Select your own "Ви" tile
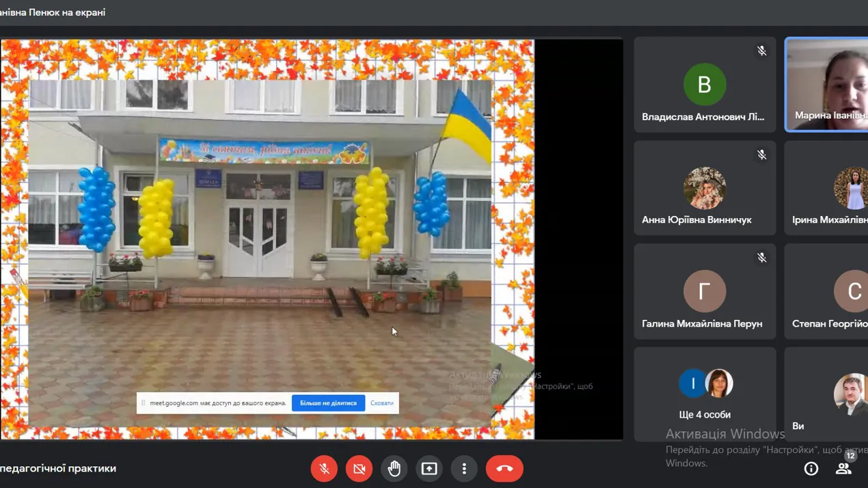This screenshot has height=488, width=868. pyautogui.click(x=827, y=394)
